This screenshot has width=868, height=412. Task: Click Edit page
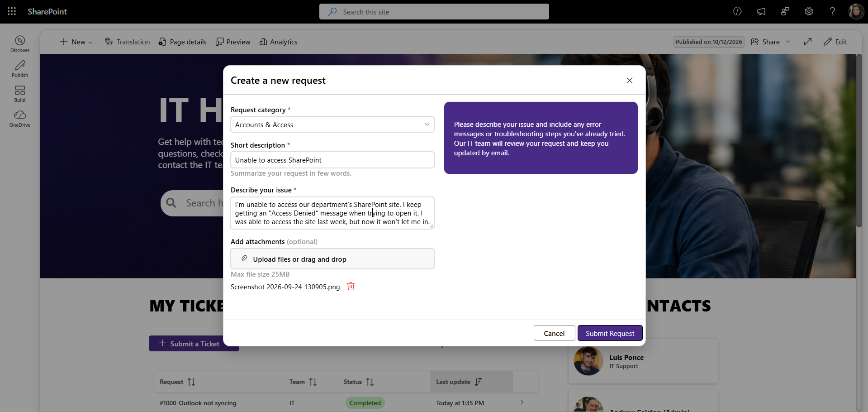tap(835, 42)
